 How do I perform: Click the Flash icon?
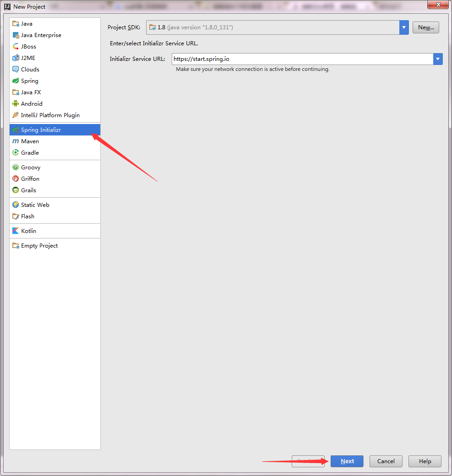tap(16, 216)
